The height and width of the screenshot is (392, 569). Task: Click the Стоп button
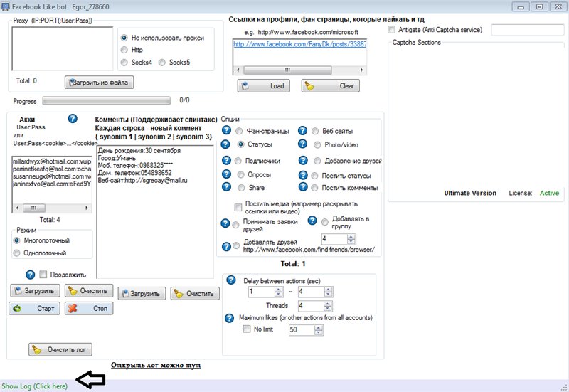pos(89,308)
